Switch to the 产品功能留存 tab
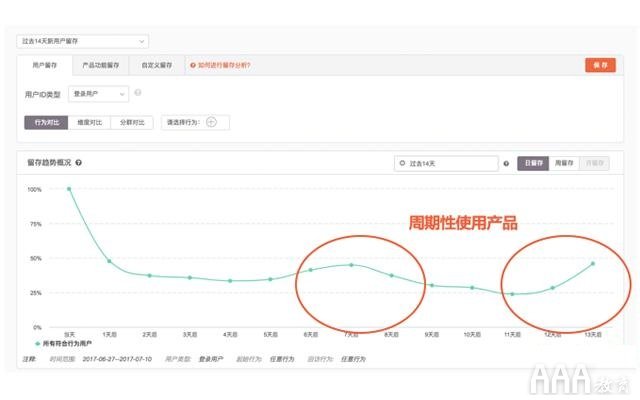The height and width of the screenshot is (400, 640). tap(101, 65)
